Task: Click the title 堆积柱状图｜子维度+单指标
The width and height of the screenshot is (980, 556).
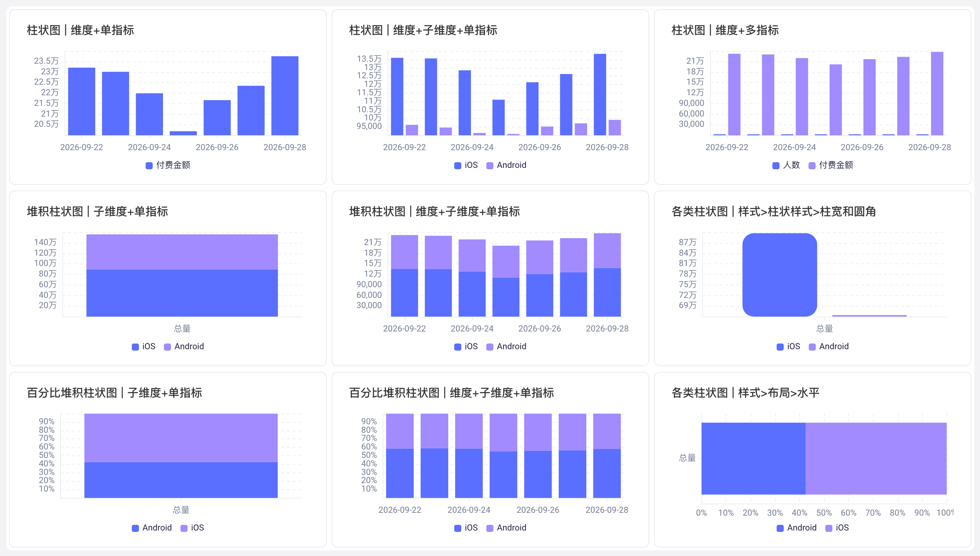Action: tap(97, 211)
